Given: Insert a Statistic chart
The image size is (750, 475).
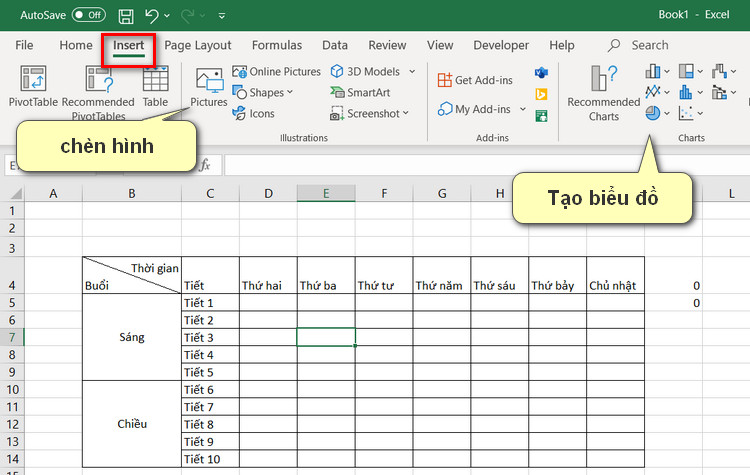Looking at the screenshot, I should 691,92.
